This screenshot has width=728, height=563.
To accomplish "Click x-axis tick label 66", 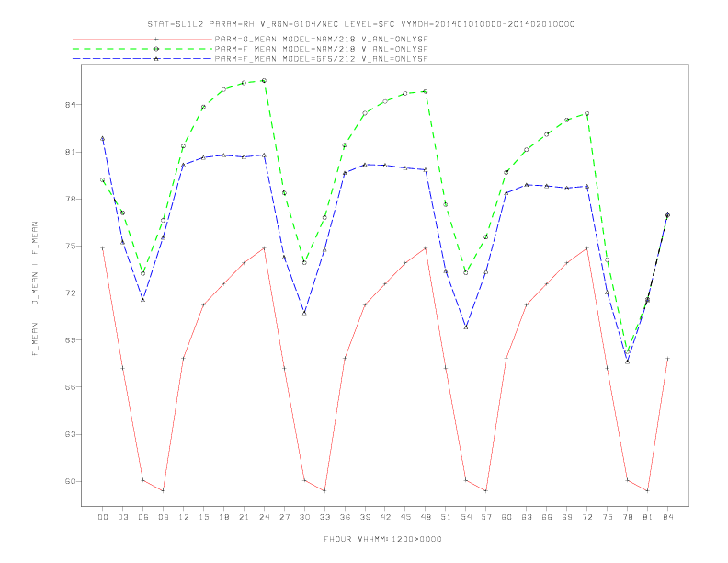I will pos(547,517).
